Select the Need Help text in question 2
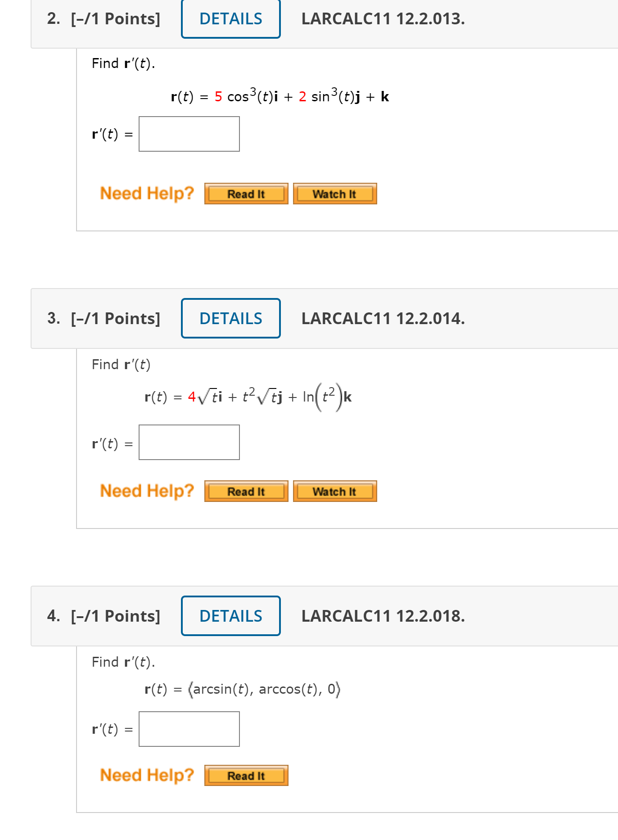 (x=147, y=193)
